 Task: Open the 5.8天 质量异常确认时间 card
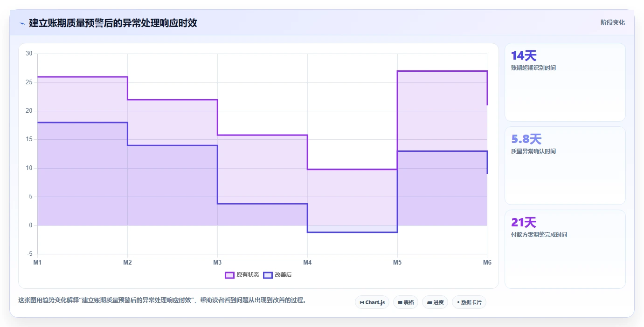565,165
